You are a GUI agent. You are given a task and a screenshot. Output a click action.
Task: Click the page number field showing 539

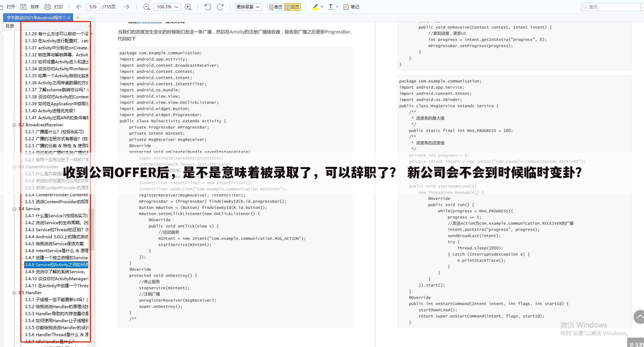93,7
